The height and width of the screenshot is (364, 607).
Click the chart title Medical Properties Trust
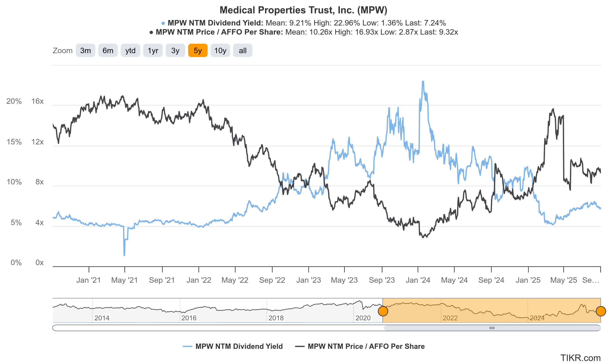point(303,10)
